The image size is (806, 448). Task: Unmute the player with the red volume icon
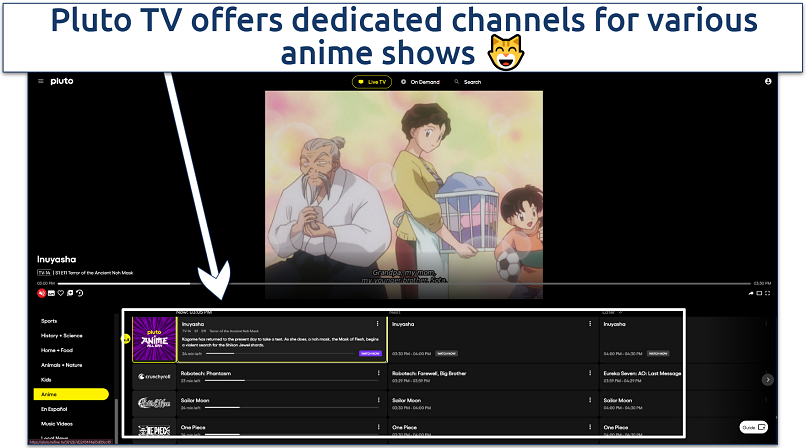click(42, 293)
